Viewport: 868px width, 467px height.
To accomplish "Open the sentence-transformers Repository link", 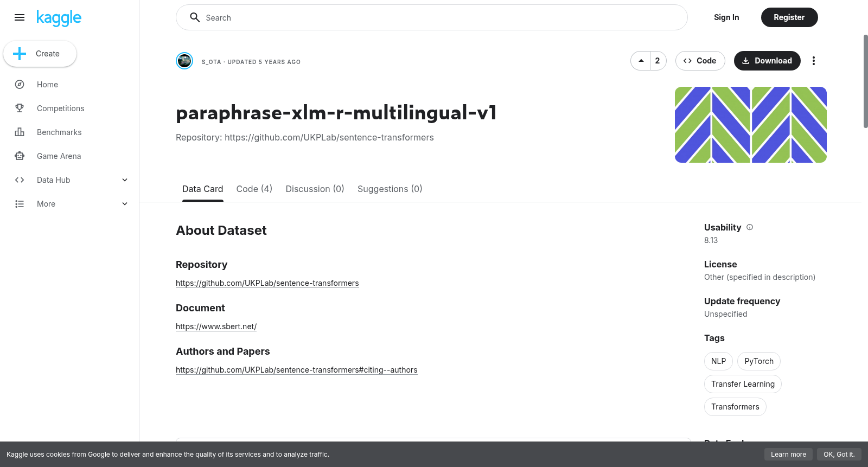I will point(267,283).
